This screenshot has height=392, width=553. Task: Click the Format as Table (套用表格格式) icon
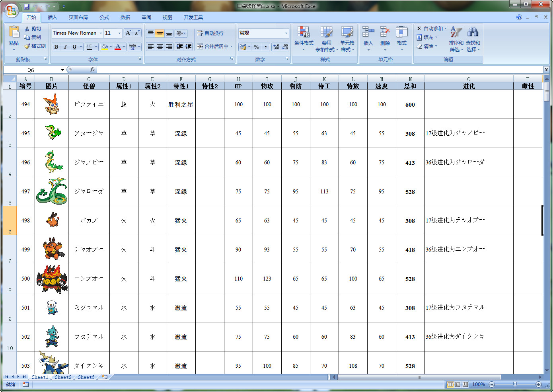point(327,32)
